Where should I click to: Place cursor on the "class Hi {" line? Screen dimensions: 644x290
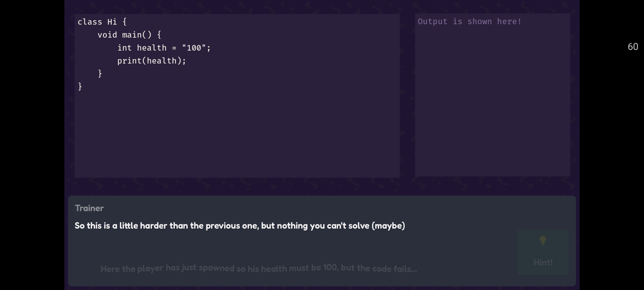pyautogui.click(x=102, y=22)
